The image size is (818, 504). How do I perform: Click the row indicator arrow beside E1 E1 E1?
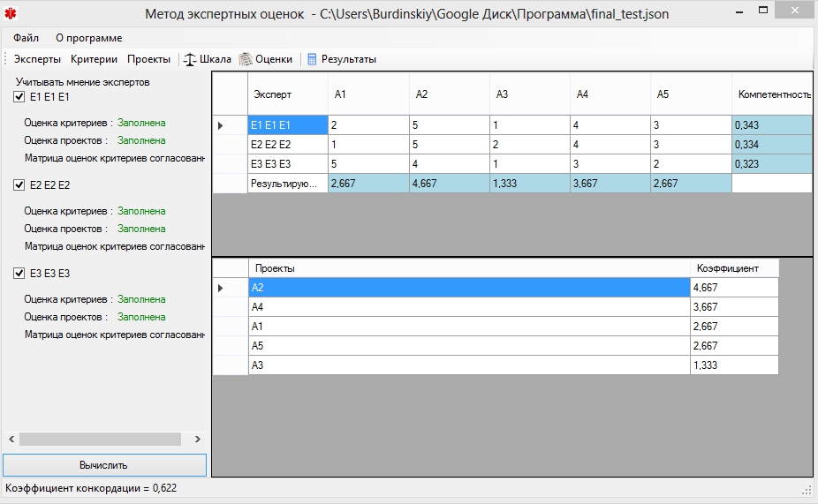coord(220,125)
